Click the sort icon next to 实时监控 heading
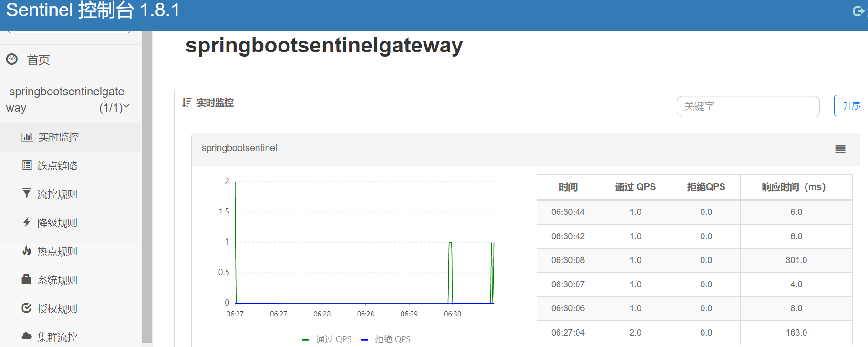Image resolution: width=868 pixels, height=347 pixels. [x=186, y=102]
